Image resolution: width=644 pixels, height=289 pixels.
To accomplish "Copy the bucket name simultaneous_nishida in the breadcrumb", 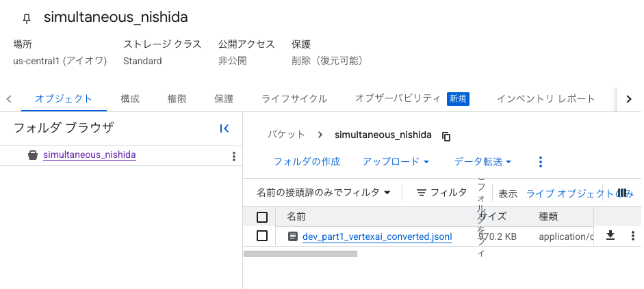I will [x=446, y=136].
